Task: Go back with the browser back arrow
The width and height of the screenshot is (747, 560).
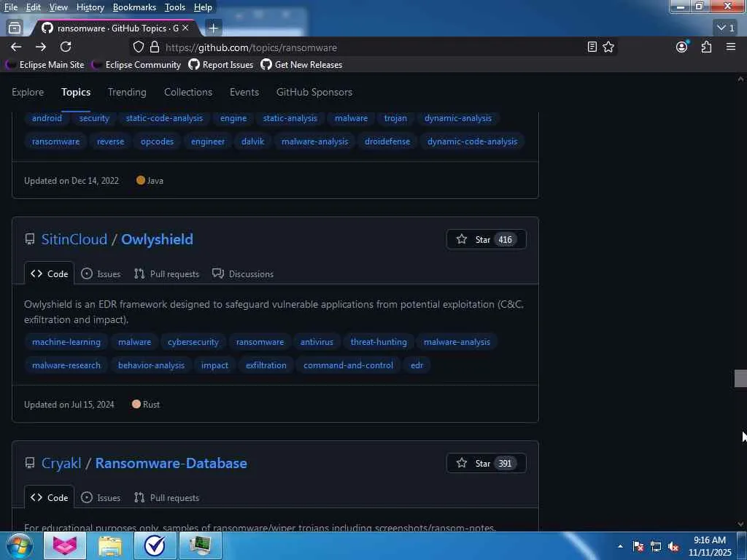Action: [x=16, y=47]
